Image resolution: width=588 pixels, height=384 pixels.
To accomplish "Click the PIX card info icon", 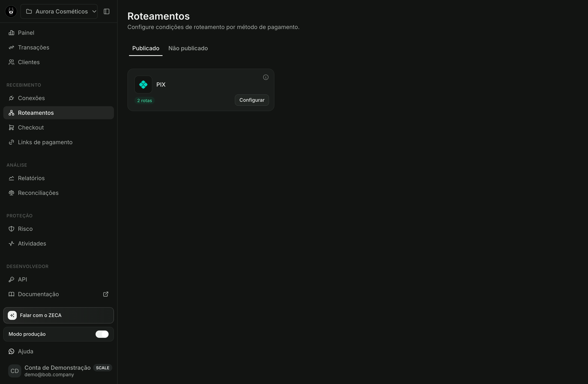I will point(266,77).
